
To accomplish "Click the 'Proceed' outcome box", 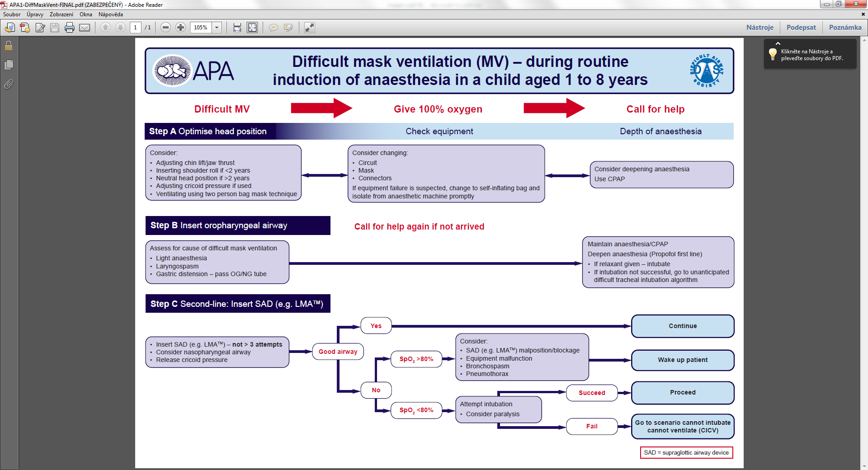I will tap(683, 393).
